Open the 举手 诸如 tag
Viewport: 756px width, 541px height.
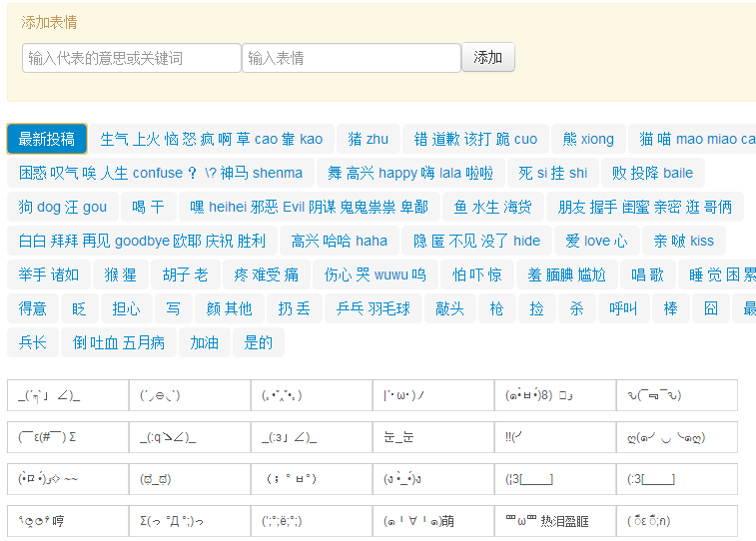49,274
